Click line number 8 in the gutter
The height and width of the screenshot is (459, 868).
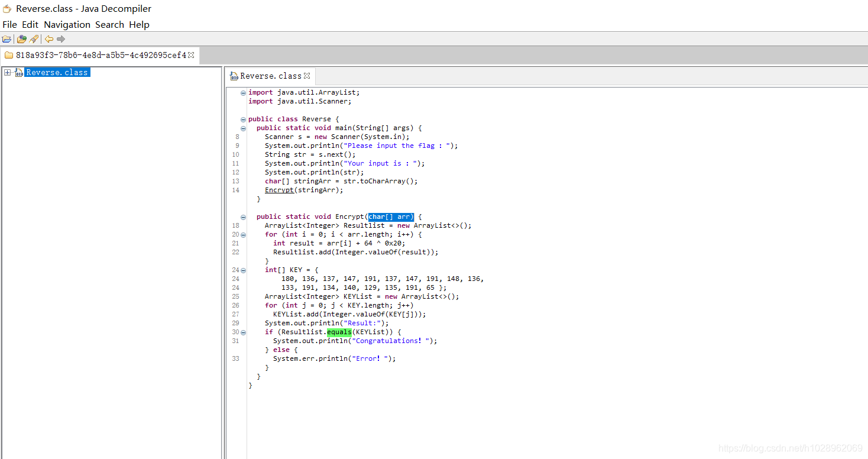(x=237, y=137)
